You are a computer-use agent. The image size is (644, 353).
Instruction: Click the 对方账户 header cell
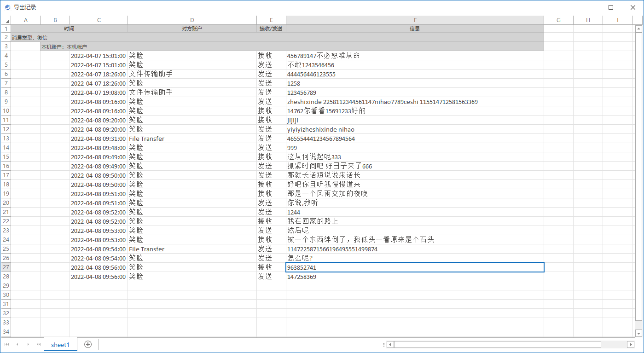[x=192, y=29]
